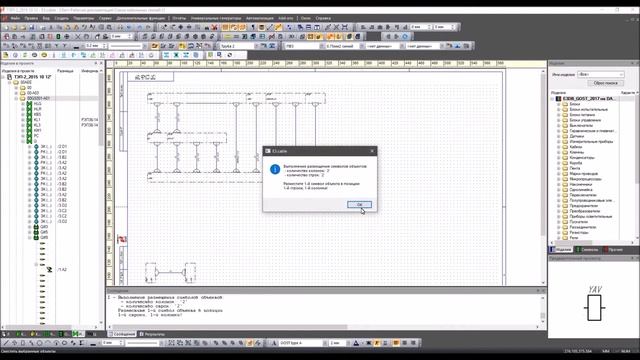Expand the KL1 device in project tree
Viewport: 640px width, 360px height.
pyautogui.click(x=23, y=120)
